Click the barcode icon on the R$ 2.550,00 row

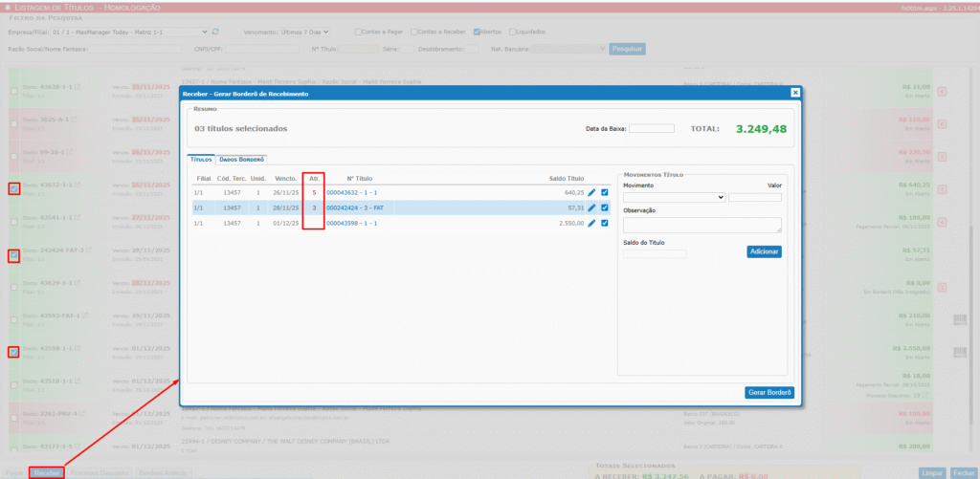(959, 352)
